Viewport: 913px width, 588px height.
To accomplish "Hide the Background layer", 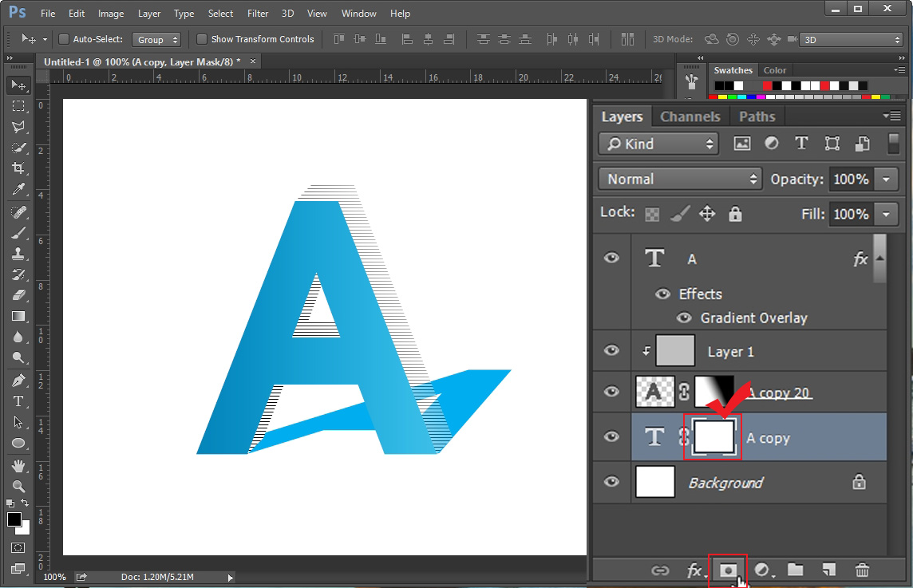I will pos(611,482).
